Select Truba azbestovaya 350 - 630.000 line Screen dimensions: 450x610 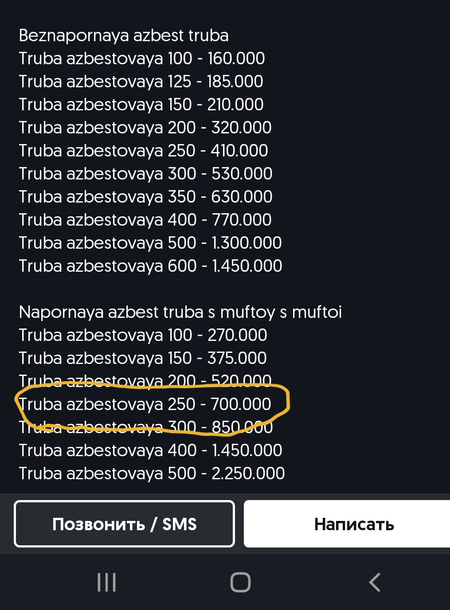tap(145, 197)
